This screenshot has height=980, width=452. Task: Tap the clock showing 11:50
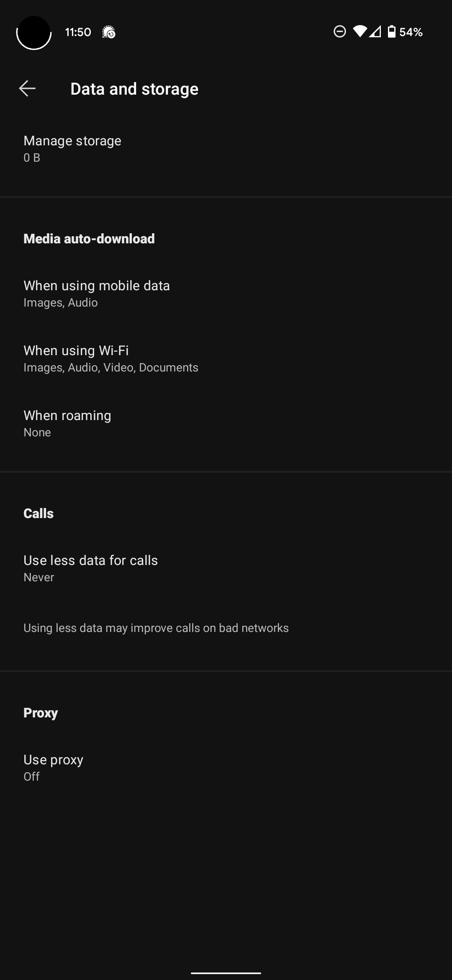tap(78, 31)
